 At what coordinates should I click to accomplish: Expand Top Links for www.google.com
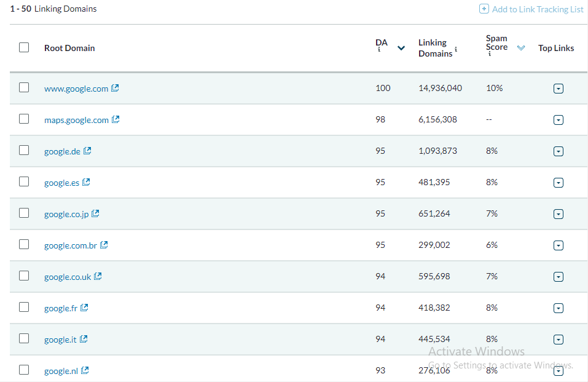tap(558, 89)
